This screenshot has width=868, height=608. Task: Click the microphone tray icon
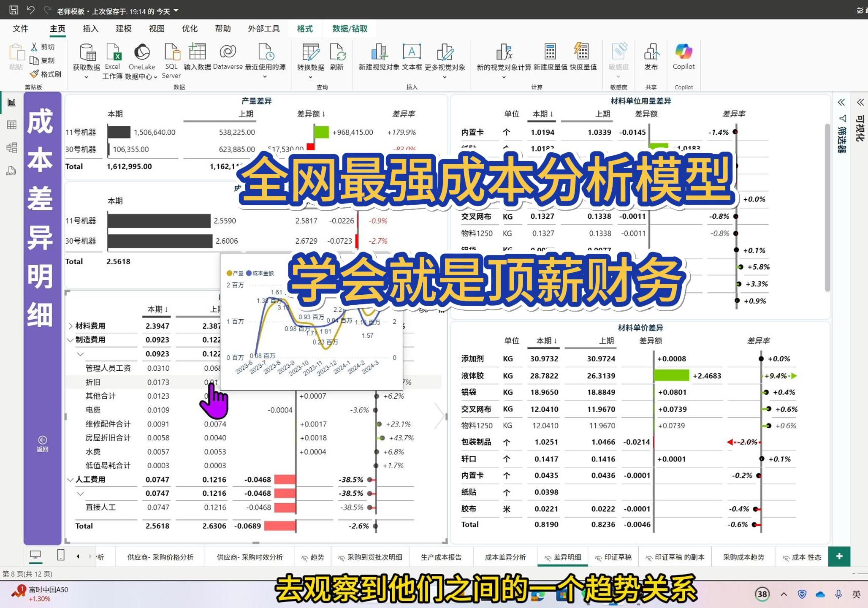tap(838, 594)
